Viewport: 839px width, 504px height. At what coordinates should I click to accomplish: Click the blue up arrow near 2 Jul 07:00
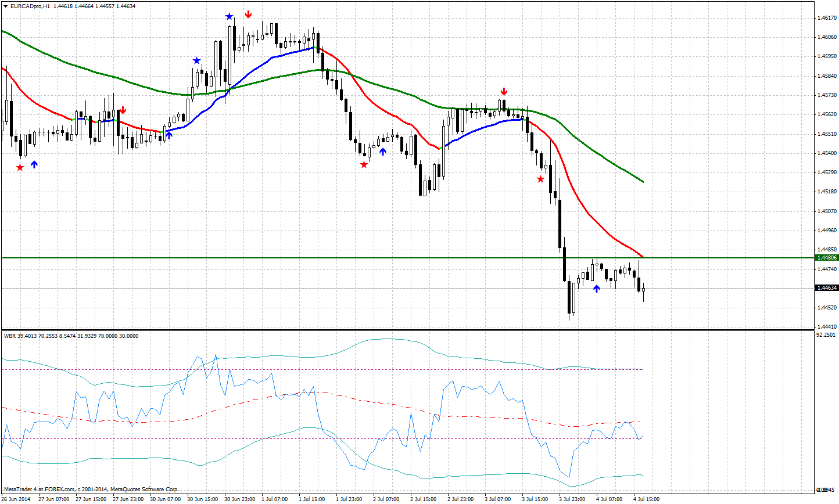tap(383, 151)
